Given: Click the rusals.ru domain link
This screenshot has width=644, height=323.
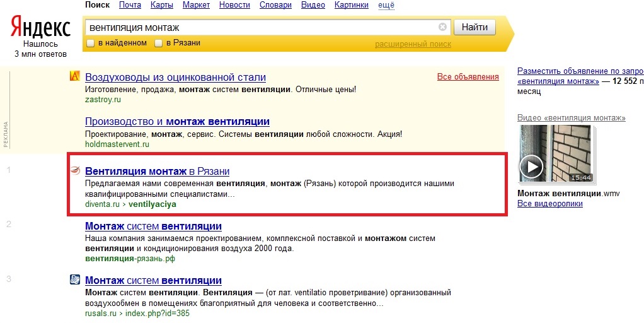Looking at the screenshot, I should [101, 313].
